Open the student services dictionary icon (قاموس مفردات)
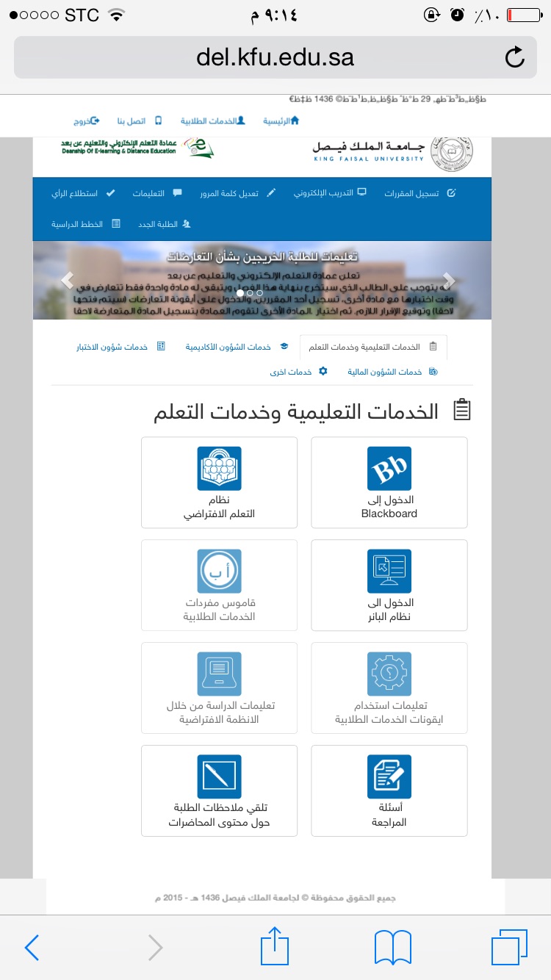Image resolution: width=551 pixels, height=980 pixels. pos(219,572)
